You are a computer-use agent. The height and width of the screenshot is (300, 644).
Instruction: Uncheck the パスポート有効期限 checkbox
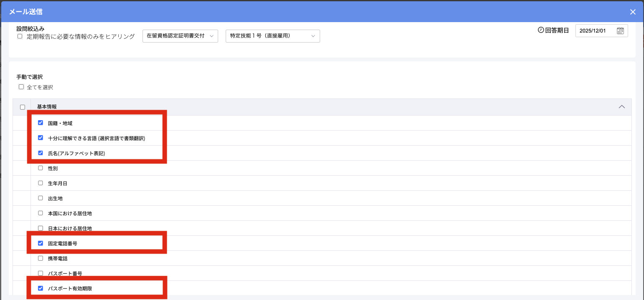click(x=41, y=288)
